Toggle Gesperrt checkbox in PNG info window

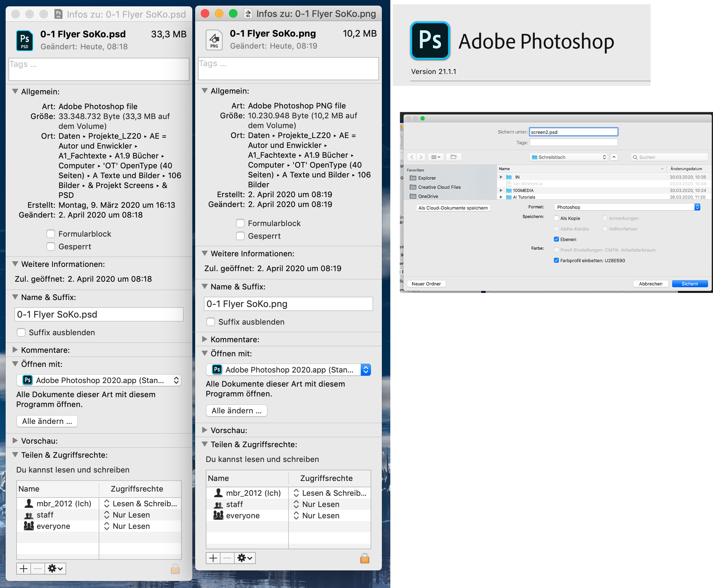240,236
